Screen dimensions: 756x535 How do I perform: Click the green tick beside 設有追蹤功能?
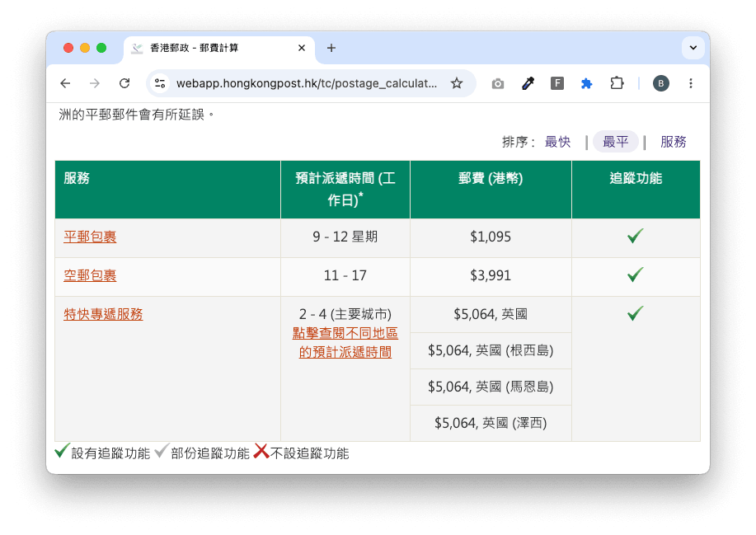[x=62, y=451]
